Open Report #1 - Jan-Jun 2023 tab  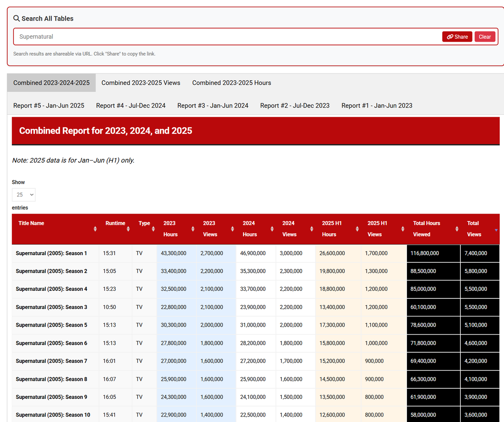(x=377, y=105)
